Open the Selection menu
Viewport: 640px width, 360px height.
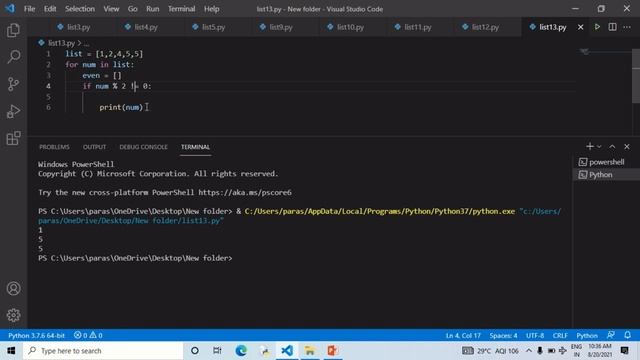tap(80, 9)
